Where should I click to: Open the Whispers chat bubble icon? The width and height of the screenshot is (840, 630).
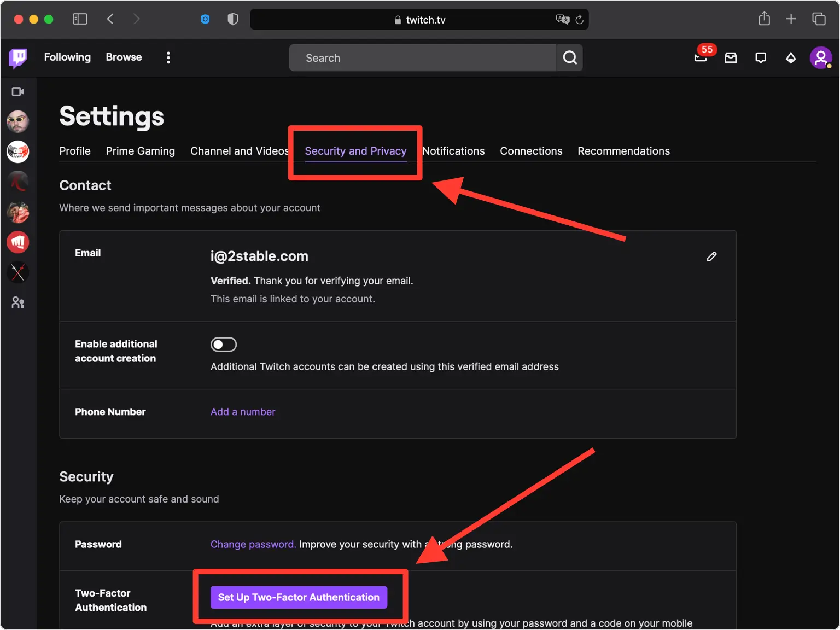pyautogui.click(x=761, y=58)
